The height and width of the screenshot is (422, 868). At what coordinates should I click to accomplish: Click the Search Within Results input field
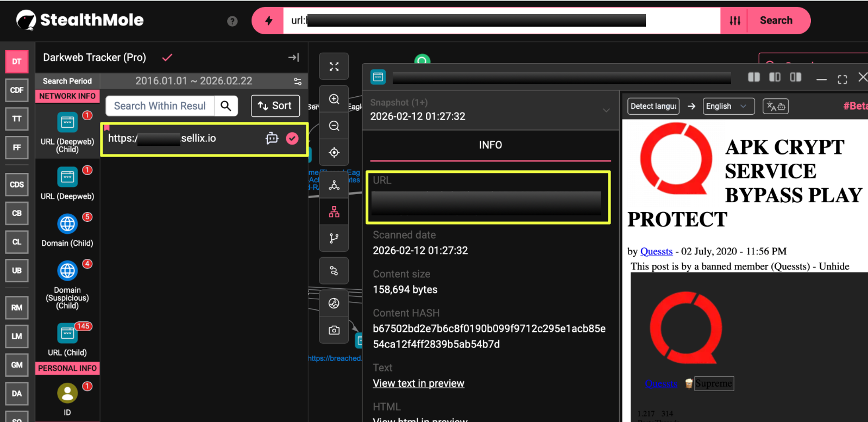coord(160,106)
